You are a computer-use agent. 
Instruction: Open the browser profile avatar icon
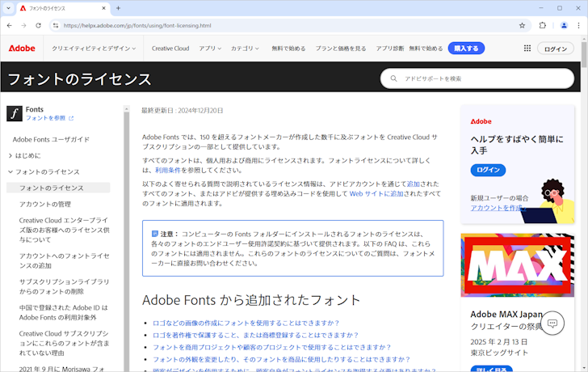coord(564,26)
